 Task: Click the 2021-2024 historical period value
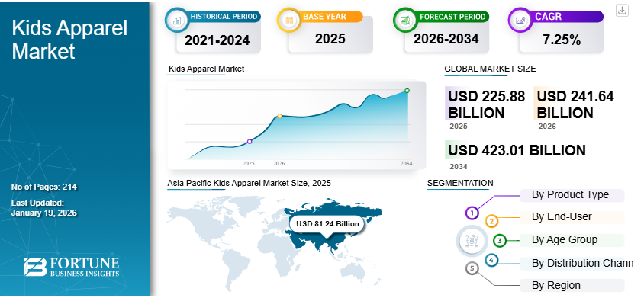(x=217, y=40)
